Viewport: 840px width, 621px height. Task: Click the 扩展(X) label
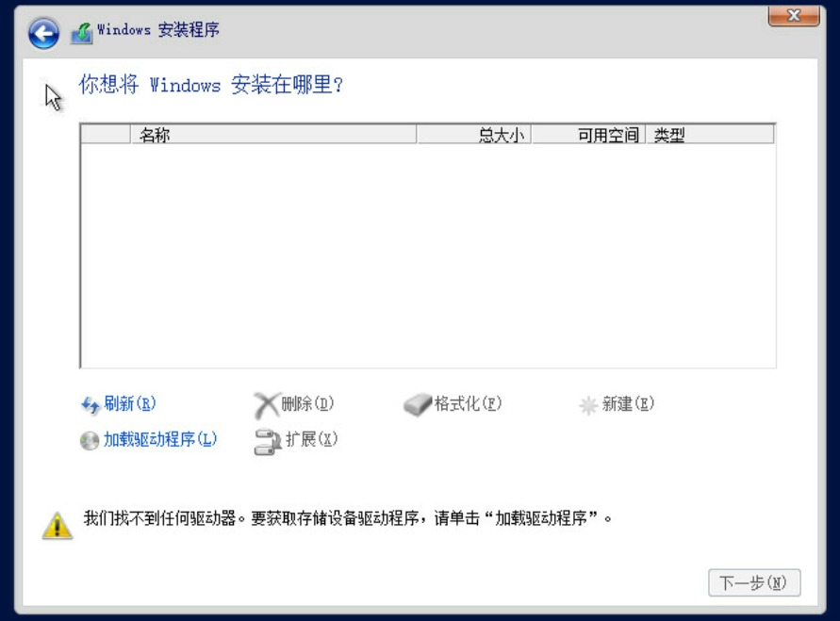311,439
